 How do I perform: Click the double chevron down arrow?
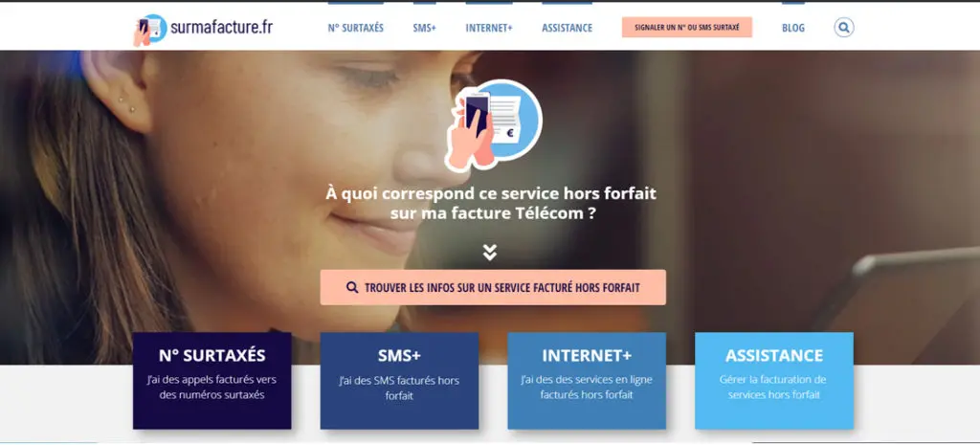pos(490,252)
